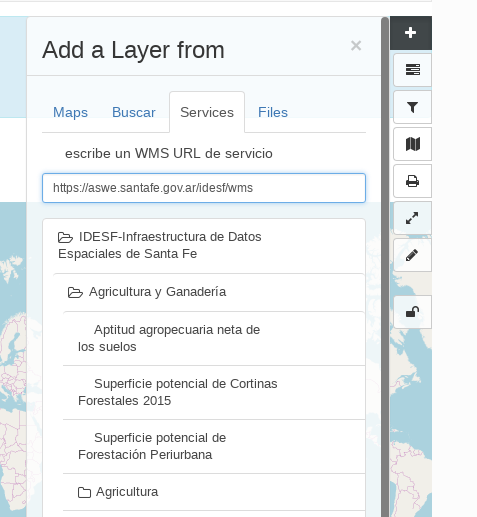Screen dimensions: 477x517
Task: Open the layers list icon
Action: pyautogui.click(x=413, y=70)
